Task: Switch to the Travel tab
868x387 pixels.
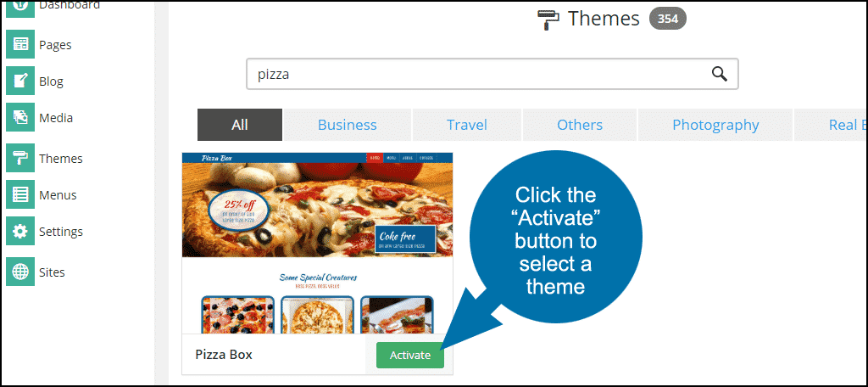Action: pos(467,125)
